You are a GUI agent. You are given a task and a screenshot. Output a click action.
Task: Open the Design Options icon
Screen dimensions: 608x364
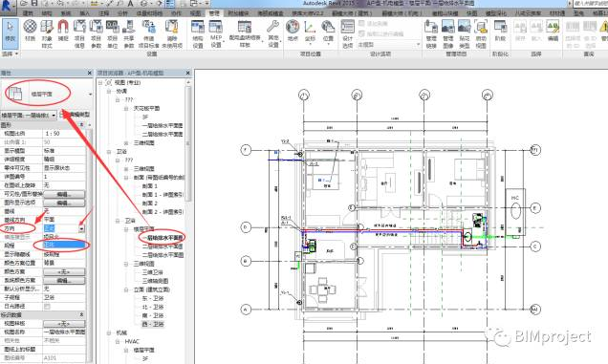tap(347, 33)
